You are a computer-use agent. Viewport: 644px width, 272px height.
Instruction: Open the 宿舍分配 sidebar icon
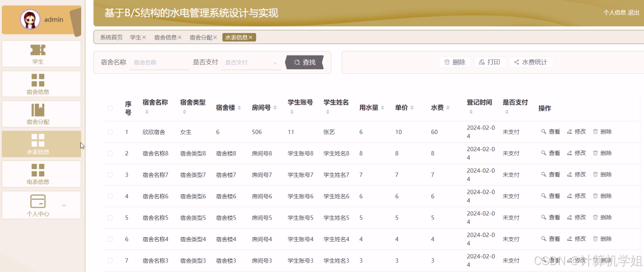tap(38, 110)
